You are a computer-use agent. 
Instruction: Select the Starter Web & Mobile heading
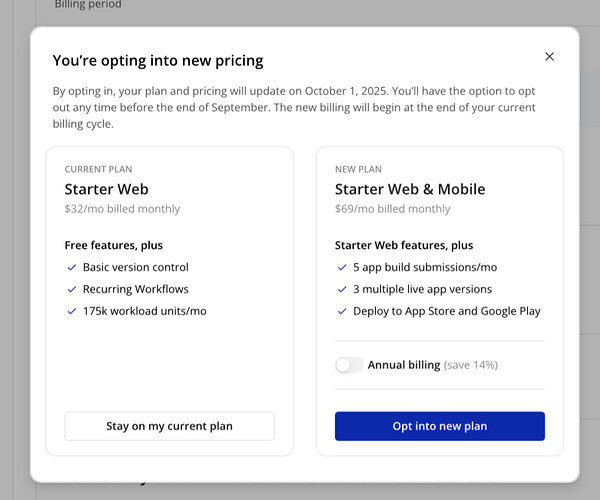(x=410, y=189)
